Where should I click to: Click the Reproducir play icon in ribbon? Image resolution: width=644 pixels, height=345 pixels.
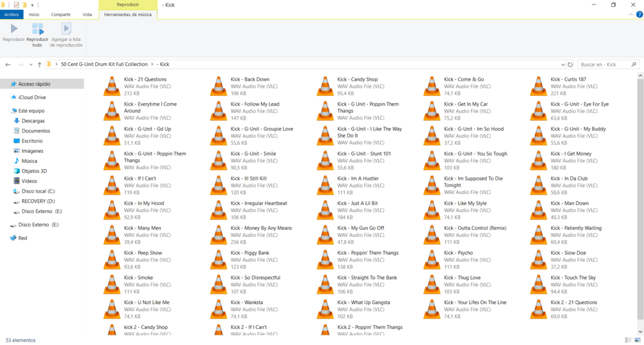[14, 28]
